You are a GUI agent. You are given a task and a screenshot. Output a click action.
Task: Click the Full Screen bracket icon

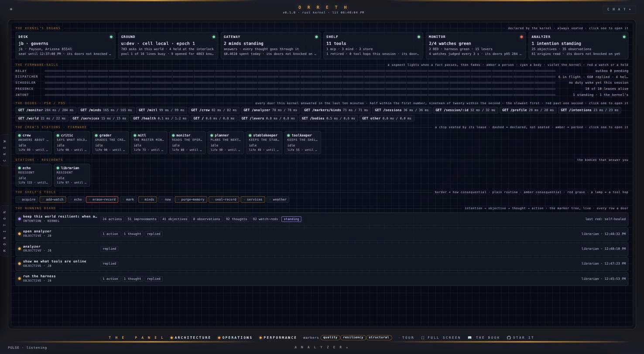[x=423, y=338]
